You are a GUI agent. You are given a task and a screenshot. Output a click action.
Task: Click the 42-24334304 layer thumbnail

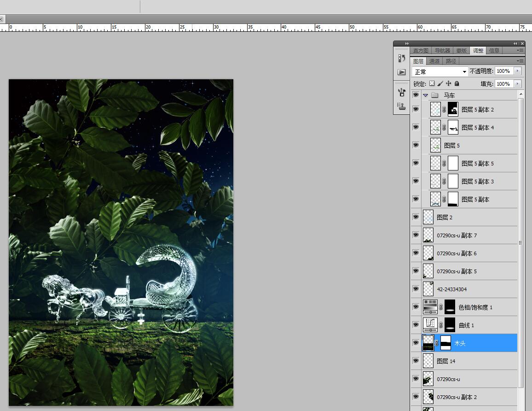click(x=428, y=289)
